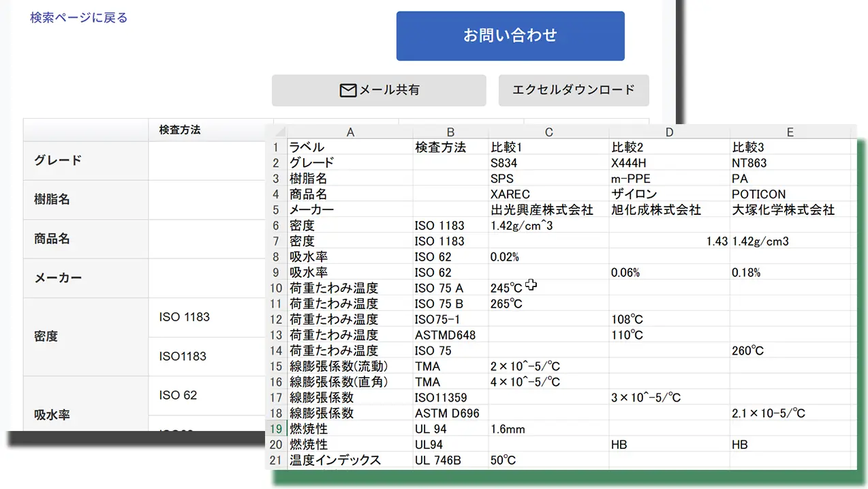Click cell containing 50℃
The height and width of the screenshot is (489, 868).
click(548, 460)
